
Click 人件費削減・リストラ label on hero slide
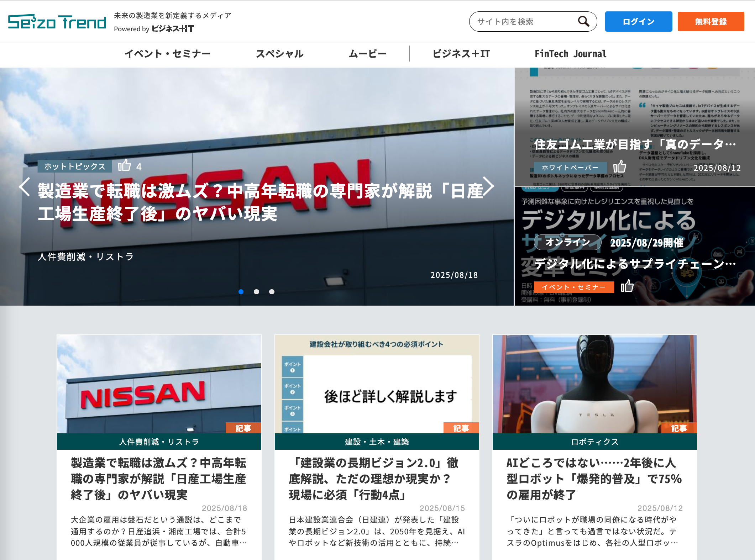point(86,257)
